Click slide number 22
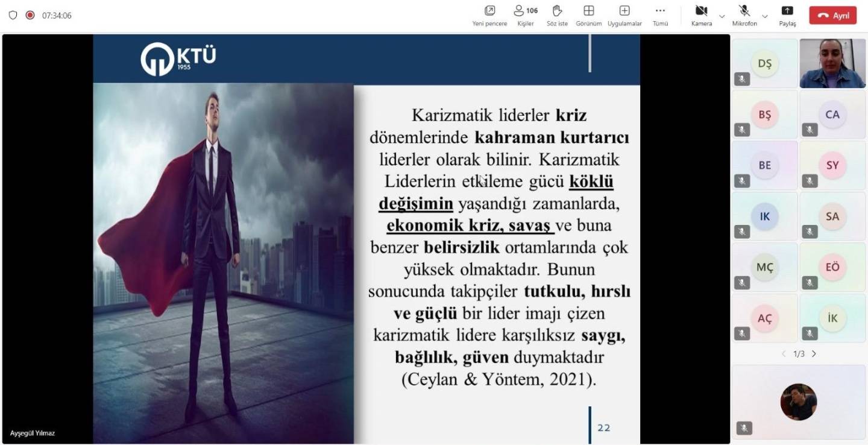 click(603, 428)
